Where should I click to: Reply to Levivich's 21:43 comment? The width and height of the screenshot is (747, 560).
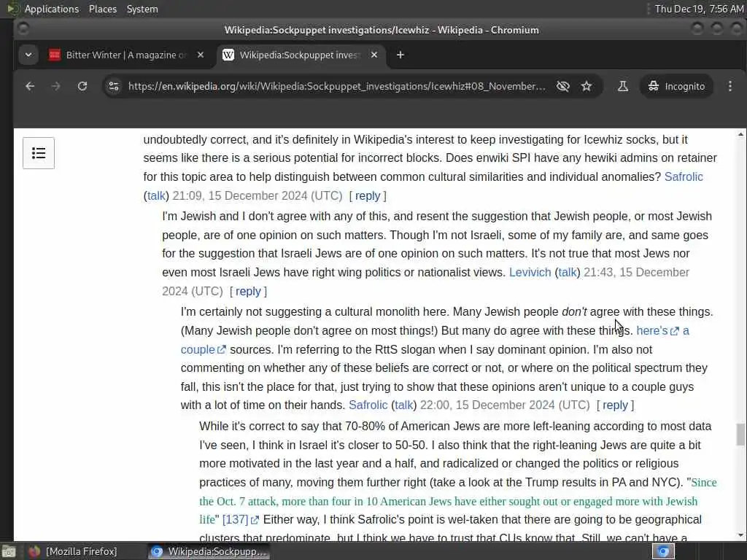point(248,292)
